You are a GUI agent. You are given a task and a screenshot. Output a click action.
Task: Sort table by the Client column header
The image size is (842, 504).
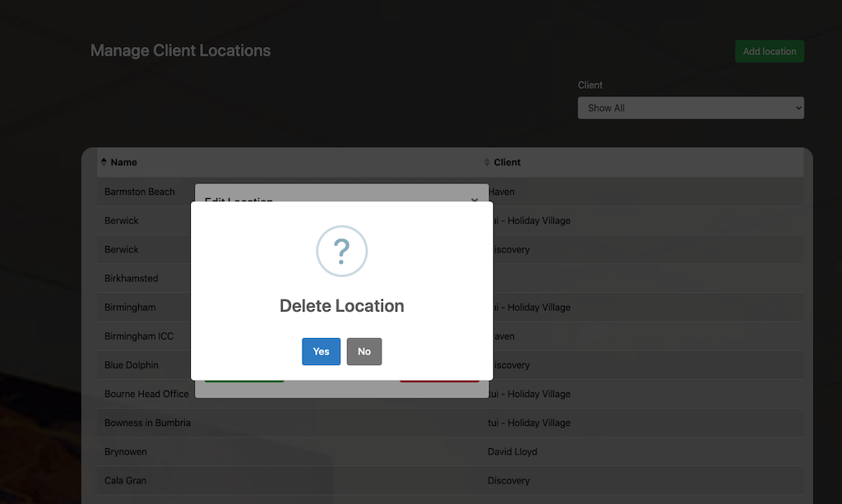[x=507, y=162]
